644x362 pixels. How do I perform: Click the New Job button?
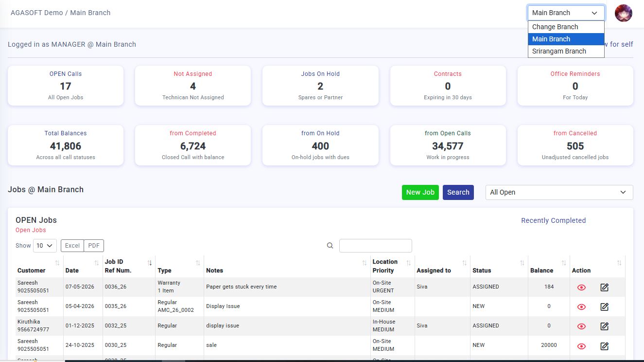(420, 192)
